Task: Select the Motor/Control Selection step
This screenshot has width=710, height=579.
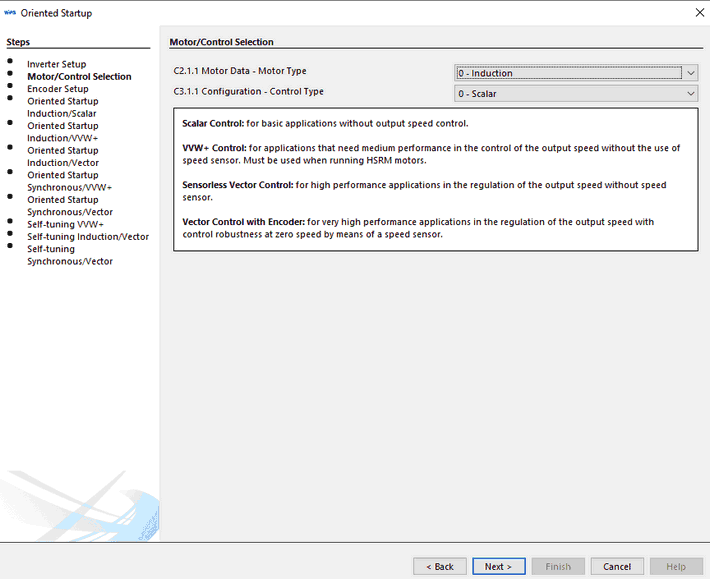Action: [79, 77]
